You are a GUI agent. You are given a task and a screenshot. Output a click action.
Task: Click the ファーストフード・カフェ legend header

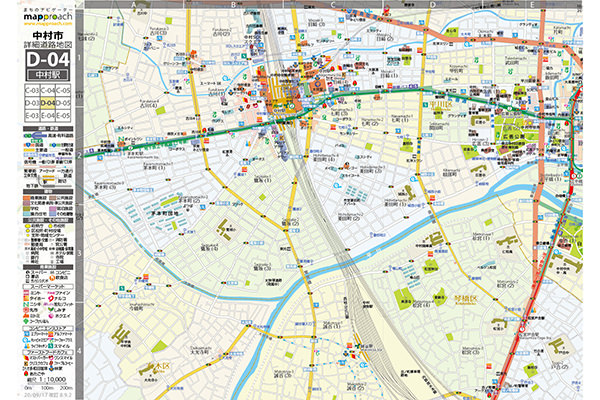(48, 352)
